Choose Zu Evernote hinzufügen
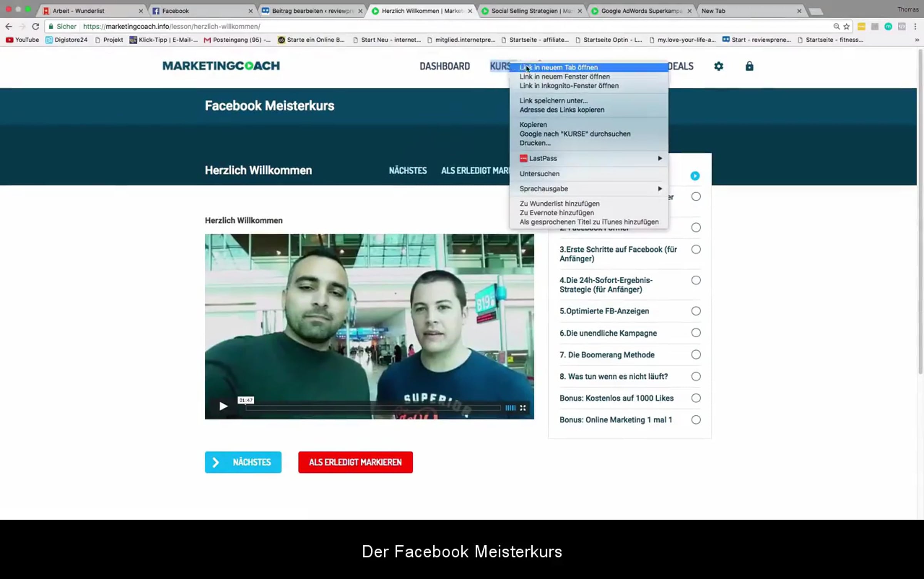The width and height of the screenshot is (924, 579). [589, 213]
